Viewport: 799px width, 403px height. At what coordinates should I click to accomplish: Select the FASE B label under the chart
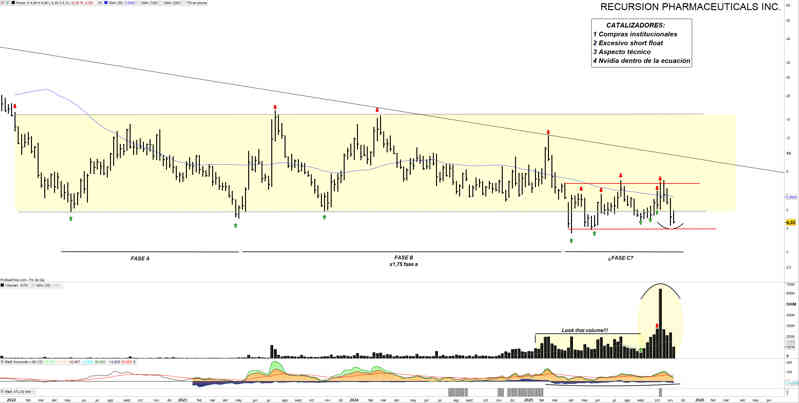pos(403,259)
